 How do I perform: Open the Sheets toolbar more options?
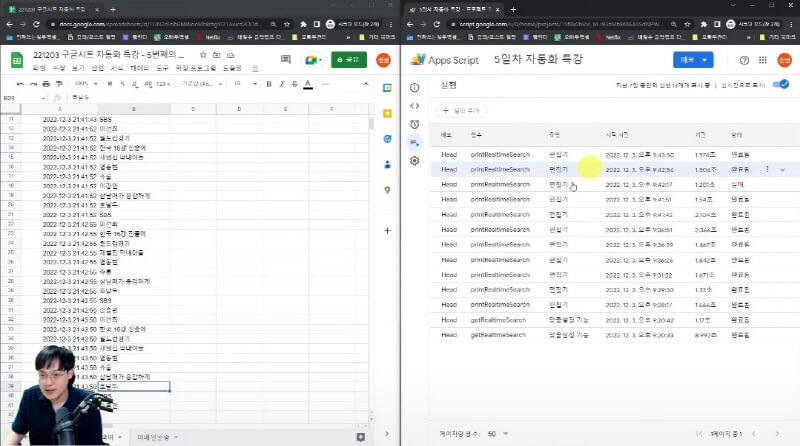[x=326, y=84]
